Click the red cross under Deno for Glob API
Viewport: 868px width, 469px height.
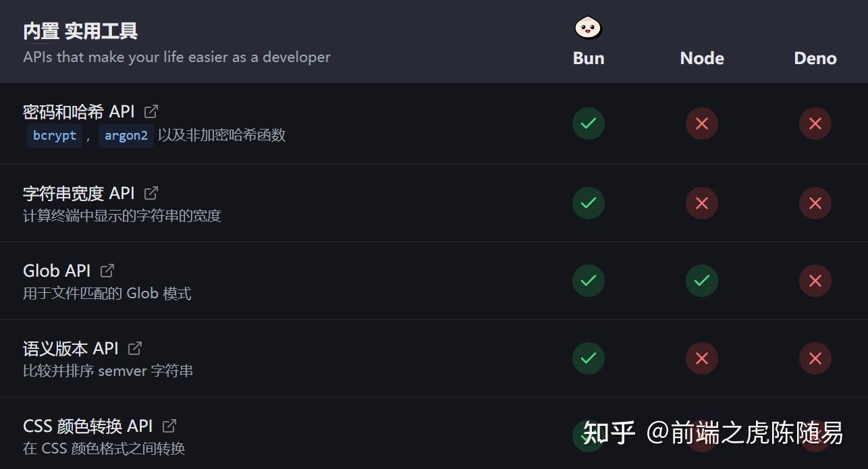pos(815,280)
